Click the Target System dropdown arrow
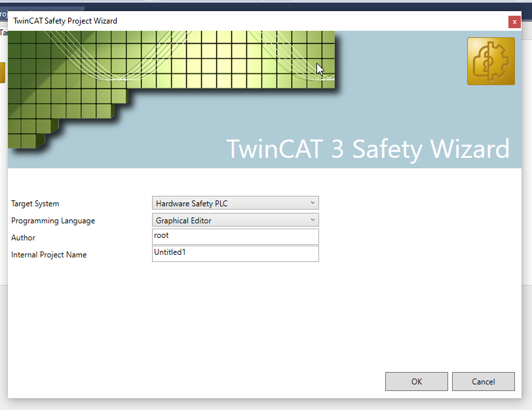This screenshot has width=532, height=410. click(x=313, y=203)
